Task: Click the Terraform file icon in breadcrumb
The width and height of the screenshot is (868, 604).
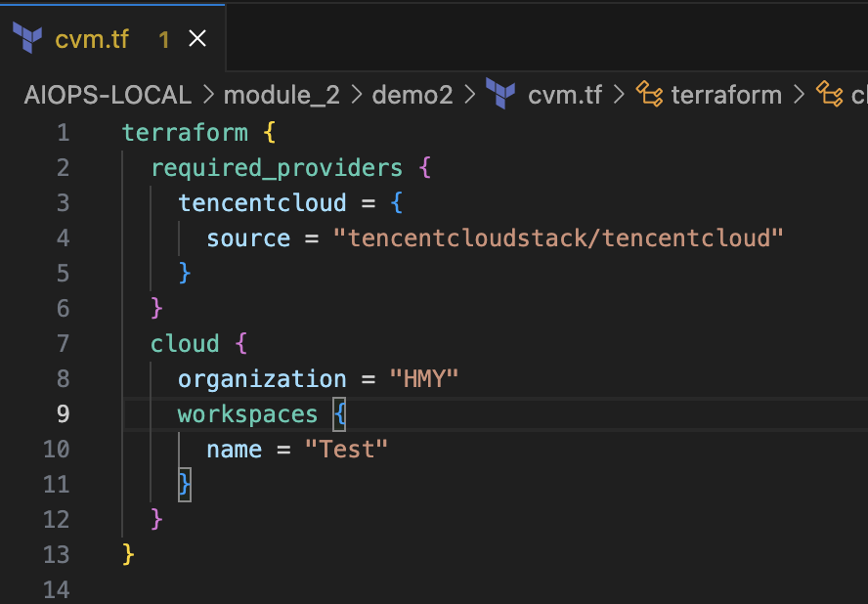Action: (500, 94)
